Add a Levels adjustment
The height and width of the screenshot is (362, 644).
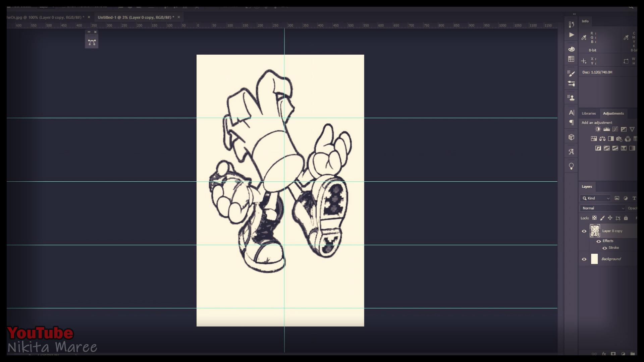click(x=606, y=129)
